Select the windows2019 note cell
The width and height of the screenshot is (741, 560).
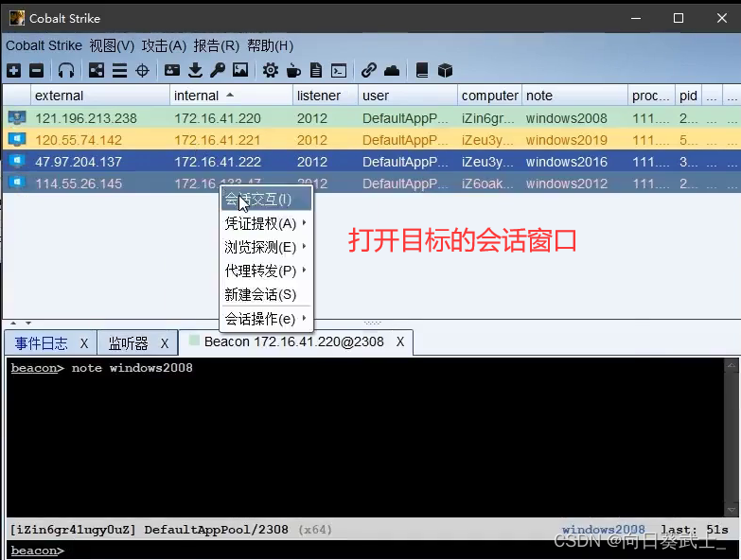pos(574,140)
